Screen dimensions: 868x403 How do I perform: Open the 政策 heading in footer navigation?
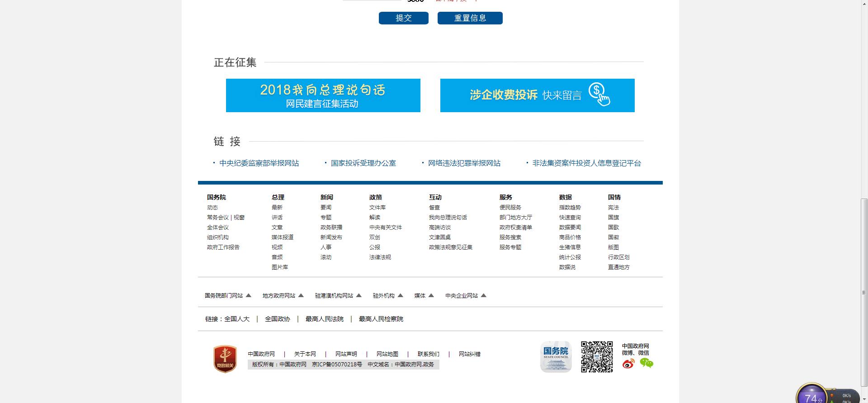(375, 197)
